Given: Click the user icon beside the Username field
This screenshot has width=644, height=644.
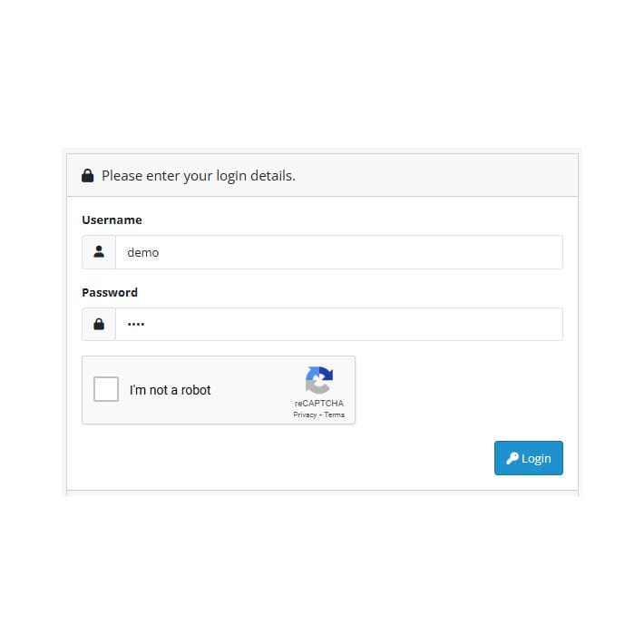Looking at the screenshot, I should (99, 251).
